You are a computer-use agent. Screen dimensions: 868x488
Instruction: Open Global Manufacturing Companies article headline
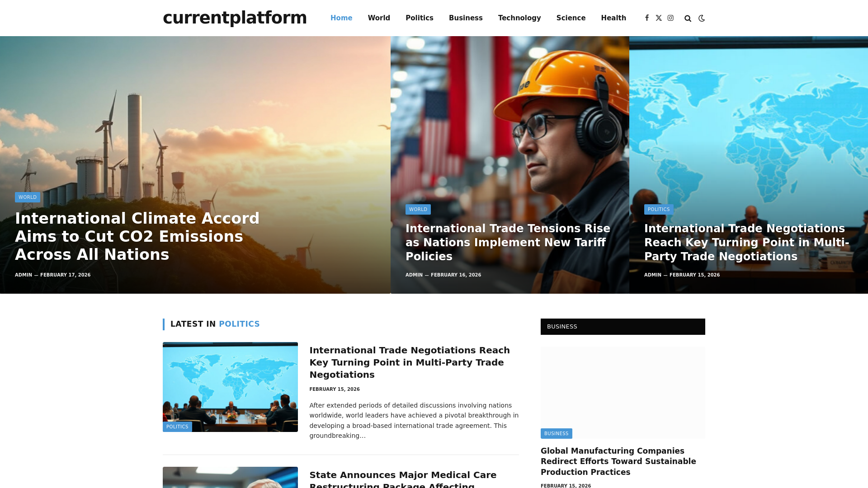pyautogui.click(x=618, y=461)
